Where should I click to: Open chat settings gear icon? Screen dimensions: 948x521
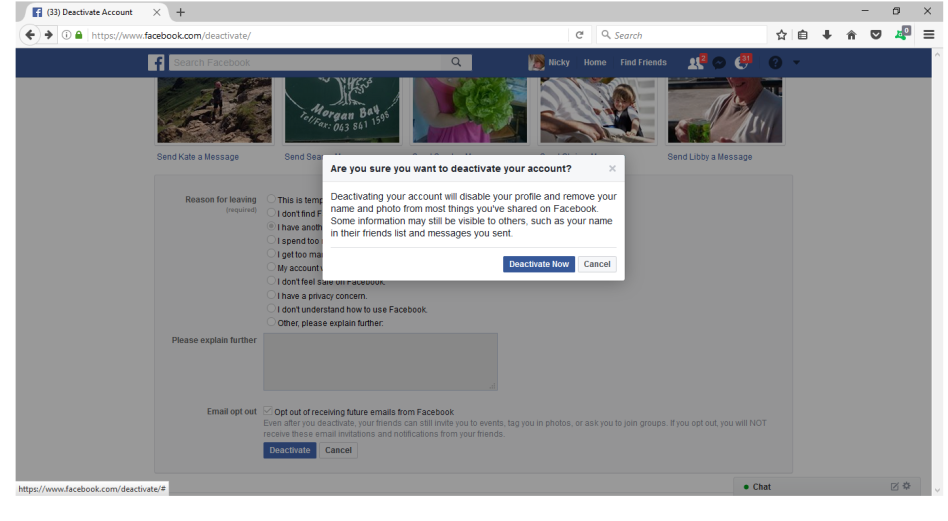pos(906,486)
